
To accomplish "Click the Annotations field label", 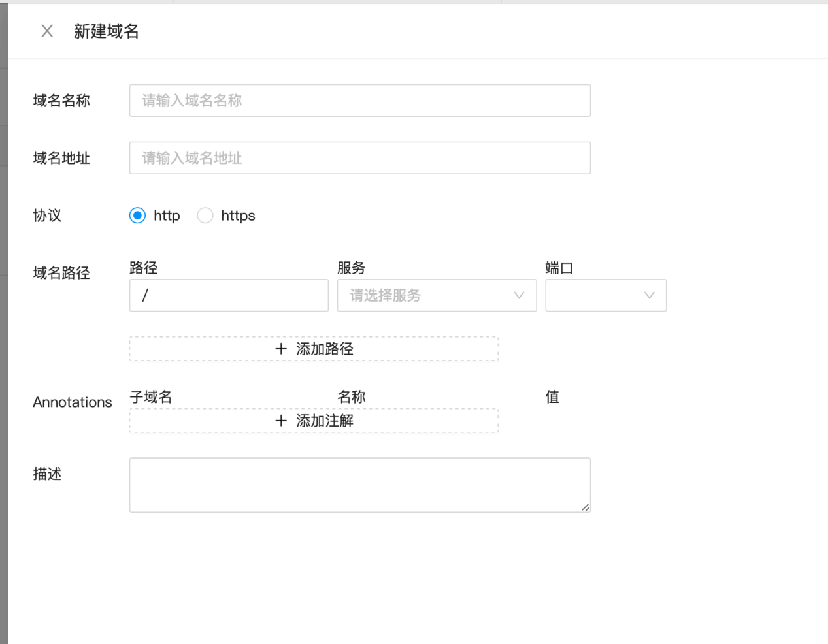I will 73,402.
